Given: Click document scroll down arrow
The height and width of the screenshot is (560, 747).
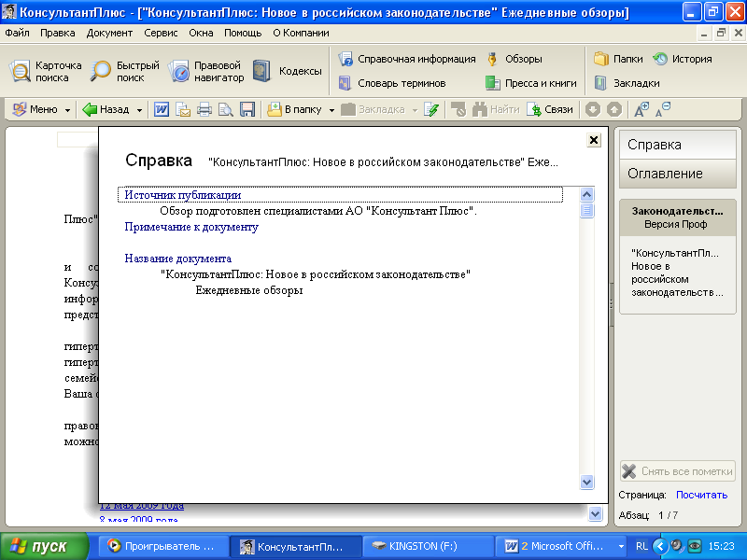Looking at the screenshot, I should pos(596,514).
